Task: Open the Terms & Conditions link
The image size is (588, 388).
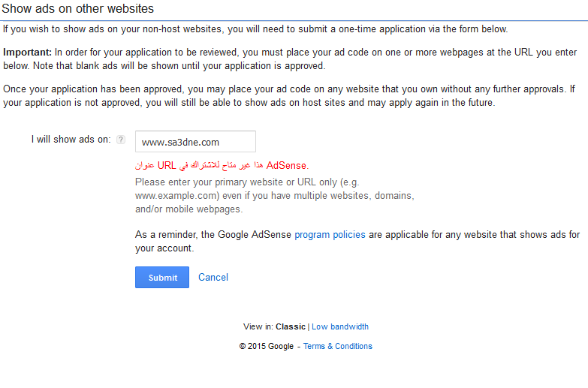Action: pyautogui.click(x=337, y=346)
